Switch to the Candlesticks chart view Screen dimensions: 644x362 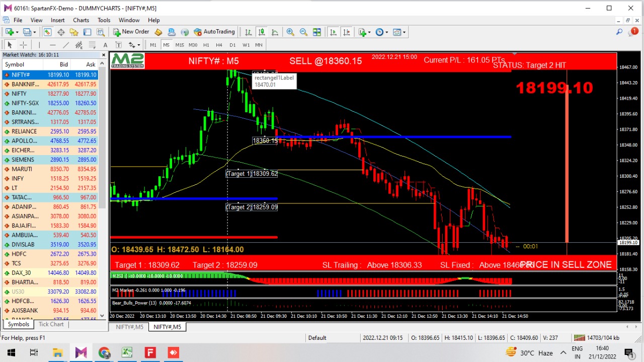click(x=262, y=32)
